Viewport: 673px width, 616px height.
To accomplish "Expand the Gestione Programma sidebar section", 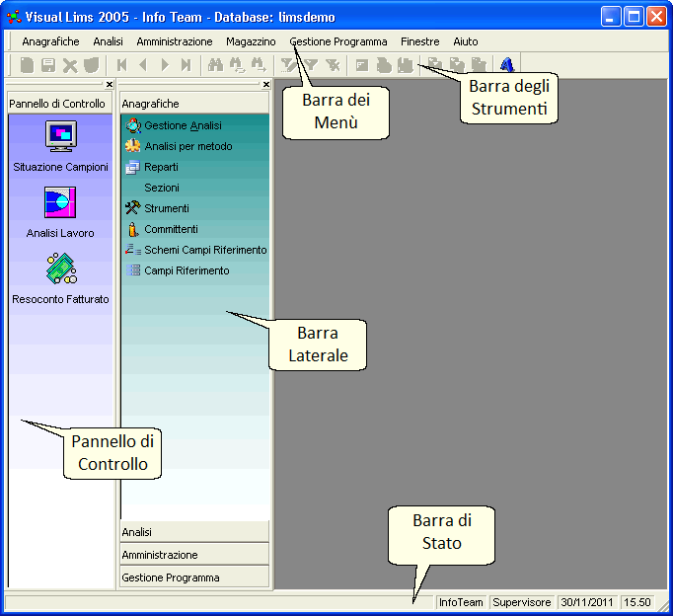I will [x=194, y=577].
